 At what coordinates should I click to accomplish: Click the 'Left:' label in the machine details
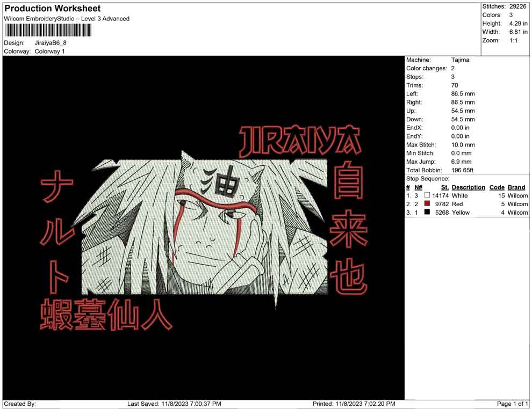(x=412, y=94)
